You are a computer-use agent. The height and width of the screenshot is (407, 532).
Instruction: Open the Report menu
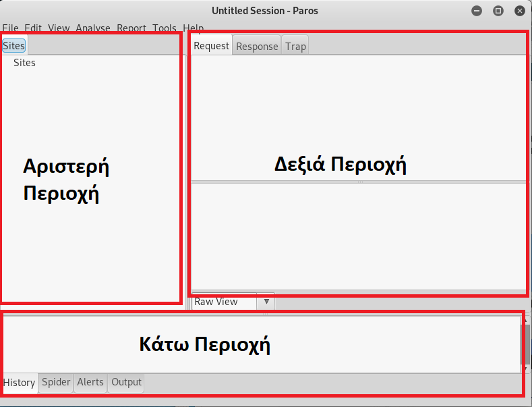(x=131, y=28)
